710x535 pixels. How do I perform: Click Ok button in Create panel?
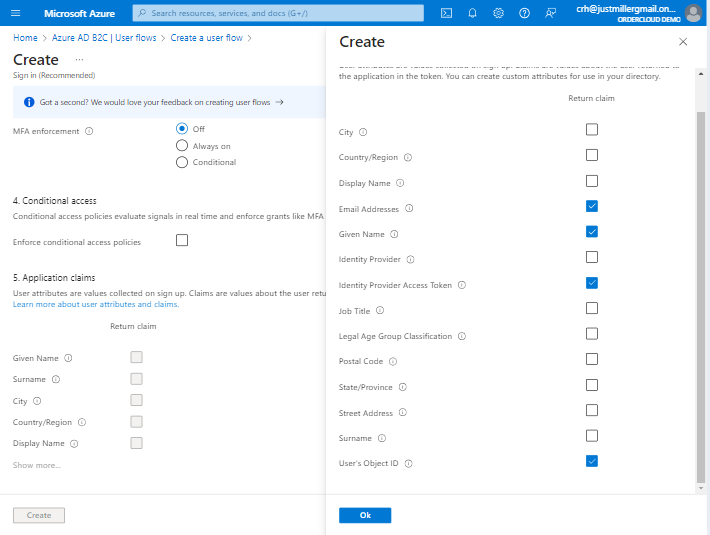coord(365,515)
